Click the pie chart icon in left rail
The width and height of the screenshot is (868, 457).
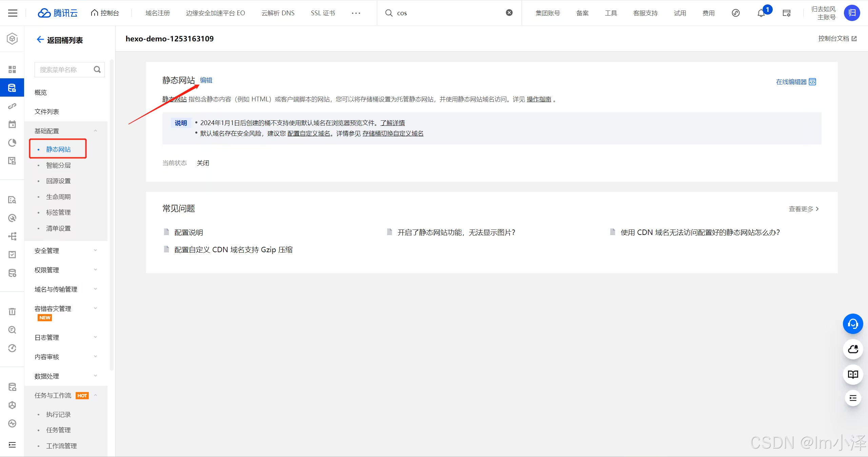12,143
